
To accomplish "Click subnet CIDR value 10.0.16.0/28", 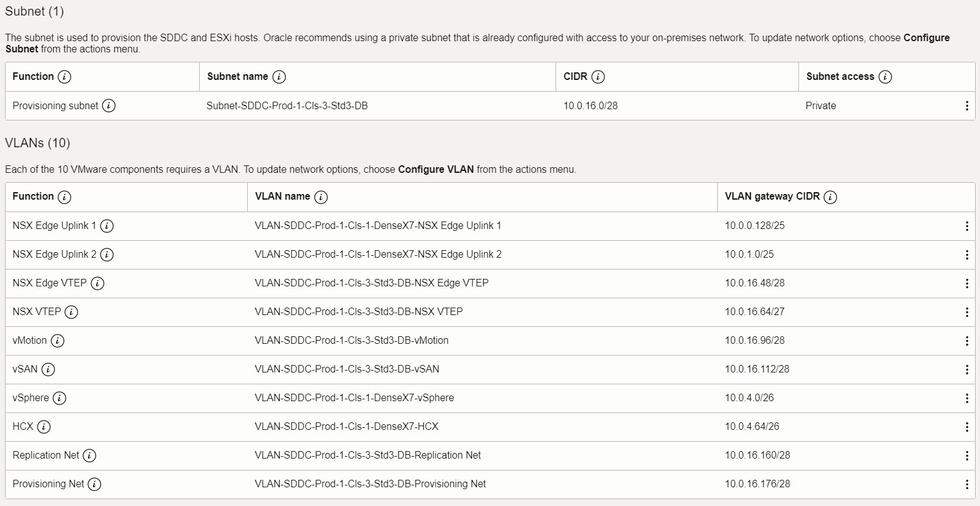I will click(590, 105).
